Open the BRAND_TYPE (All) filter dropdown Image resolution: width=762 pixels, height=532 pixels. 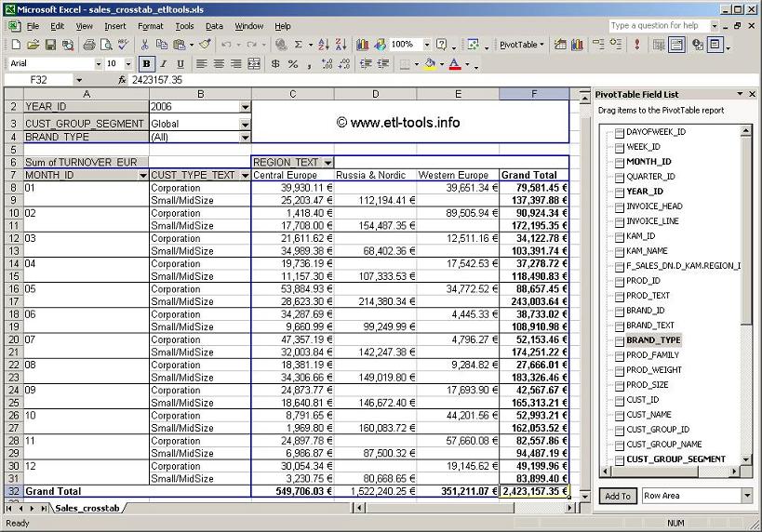pos(245,138)
